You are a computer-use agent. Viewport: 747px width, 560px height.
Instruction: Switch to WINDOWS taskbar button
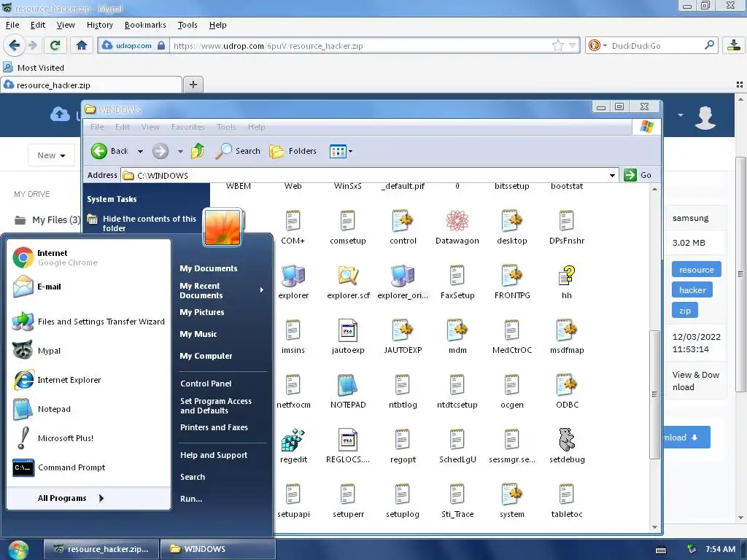click(x=217, y=549)
